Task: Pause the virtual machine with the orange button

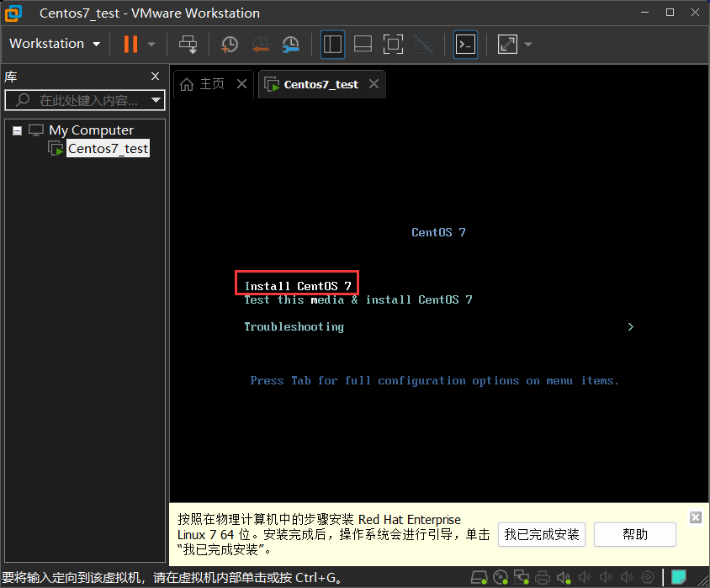Action: point(130,44)
